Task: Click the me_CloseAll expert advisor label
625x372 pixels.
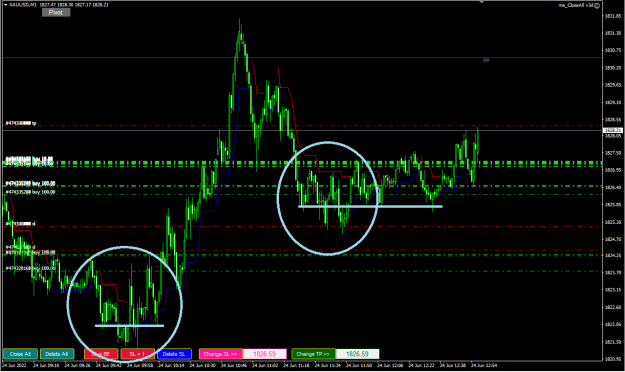Action: 575,5
